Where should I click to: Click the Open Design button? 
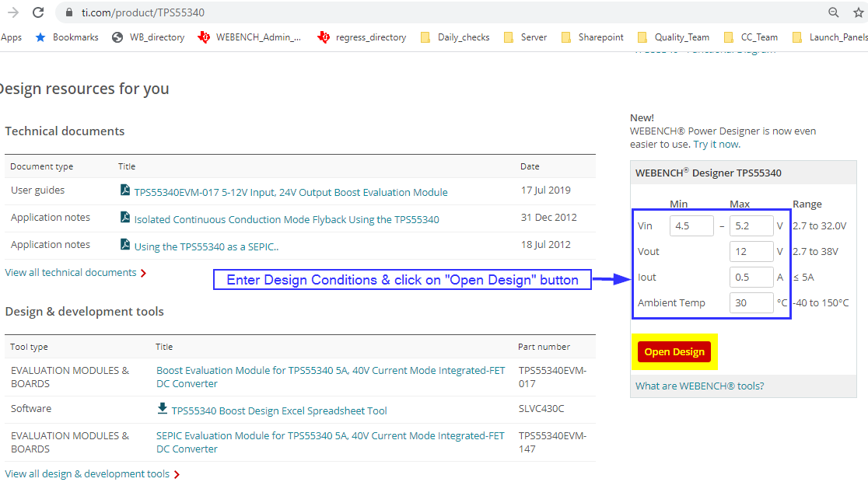click(x=674, y=352)
